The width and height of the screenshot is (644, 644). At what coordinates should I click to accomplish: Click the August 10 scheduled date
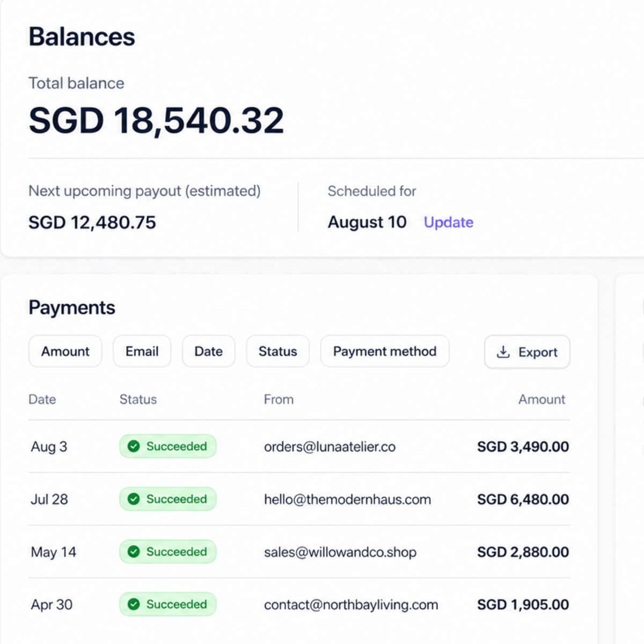367,222
